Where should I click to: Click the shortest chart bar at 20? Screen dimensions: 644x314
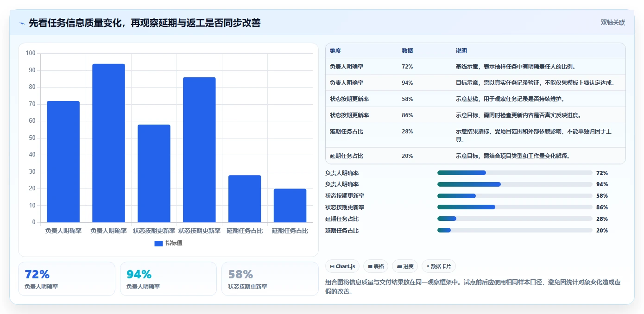[290, 206]
